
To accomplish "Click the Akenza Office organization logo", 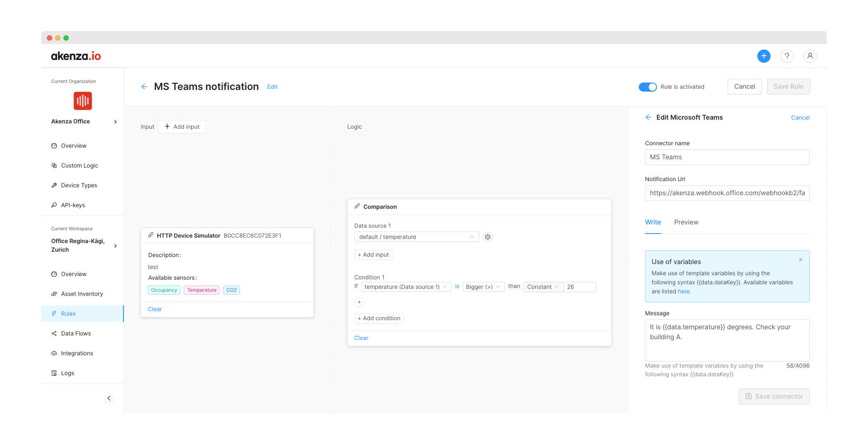I will point(83,101).
